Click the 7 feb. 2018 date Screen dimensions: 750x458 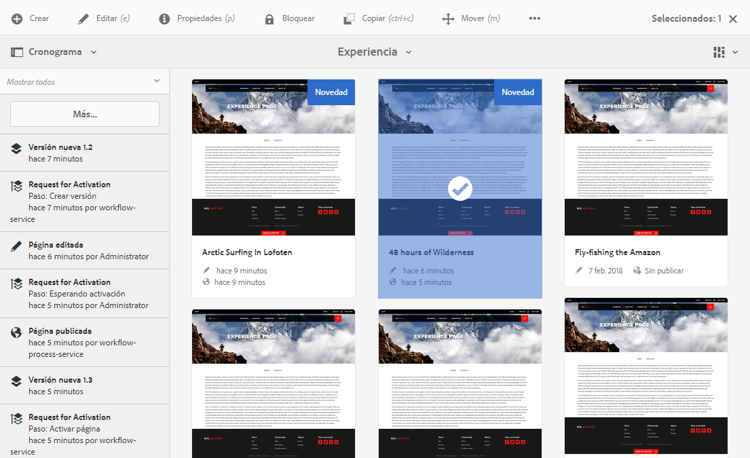coord(606,271)
